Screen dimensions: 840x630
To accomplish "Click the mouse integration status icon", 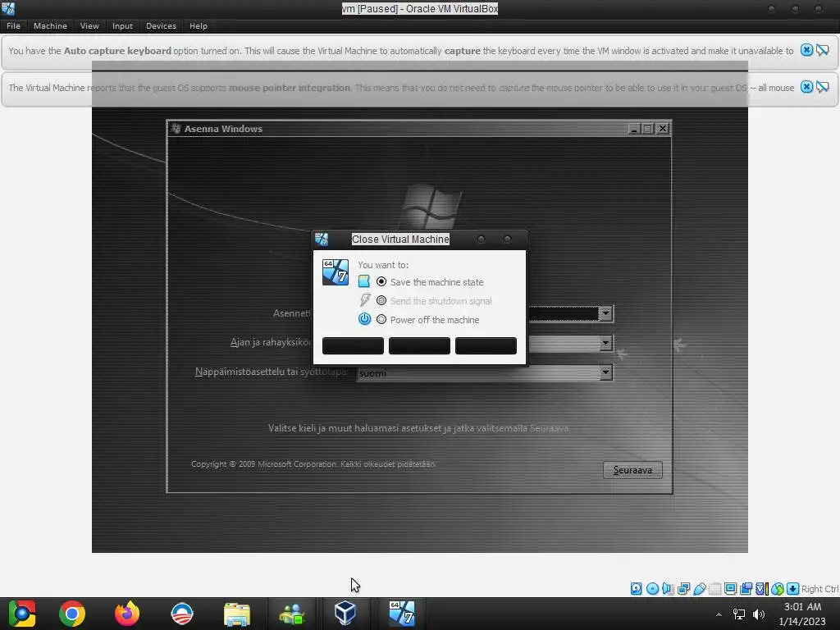I will [778, 589].
